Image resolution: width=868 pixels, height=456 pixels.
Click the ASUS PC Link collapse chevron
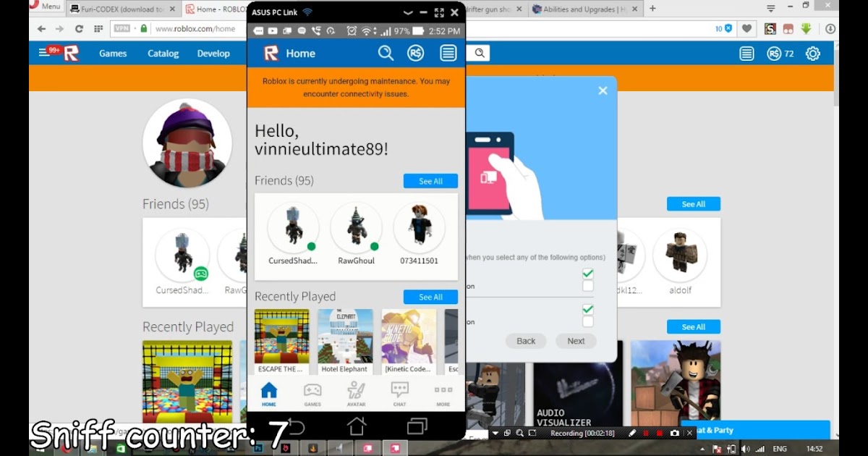click(x=408, y=12)
